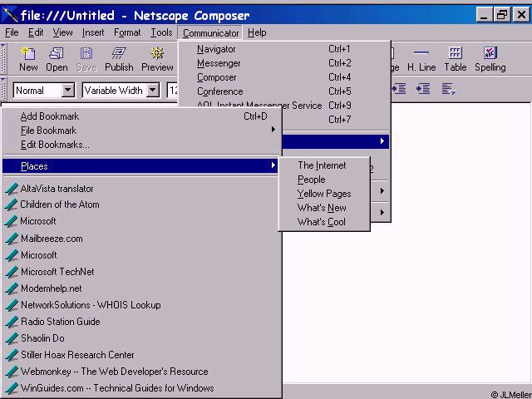Click the Communicator menu

[210, 33]
